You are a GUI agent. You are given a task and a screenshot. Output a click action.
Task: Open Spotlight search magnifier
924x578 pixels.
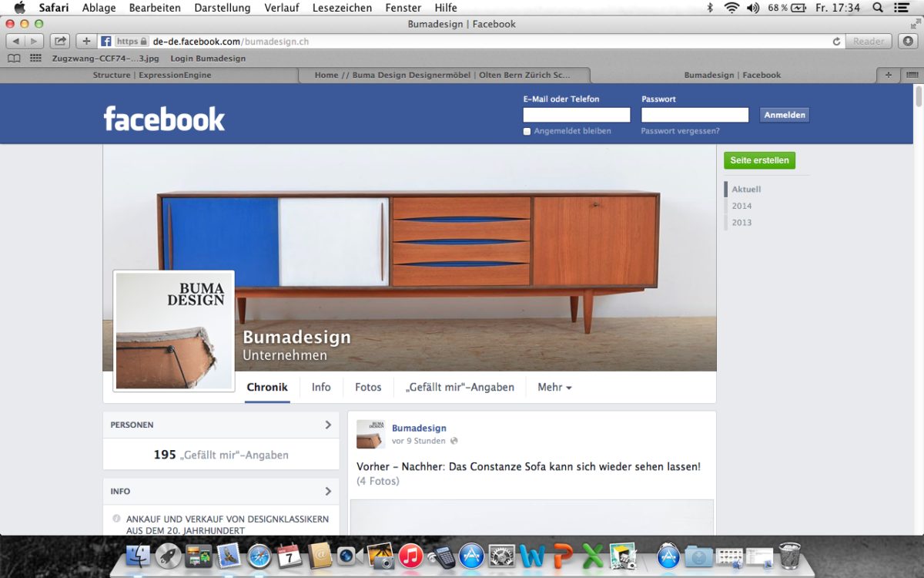click(x=879, y=8)
